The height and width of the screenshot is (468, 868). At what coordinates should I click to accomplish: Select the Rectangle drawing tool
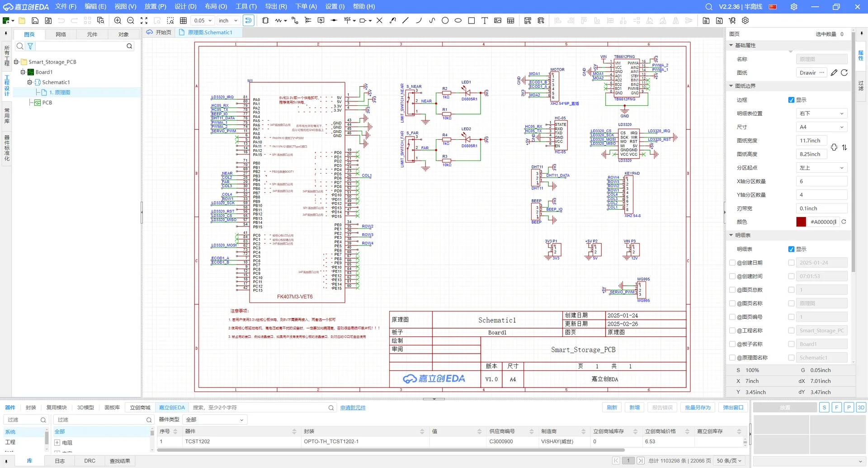point(472,20)
